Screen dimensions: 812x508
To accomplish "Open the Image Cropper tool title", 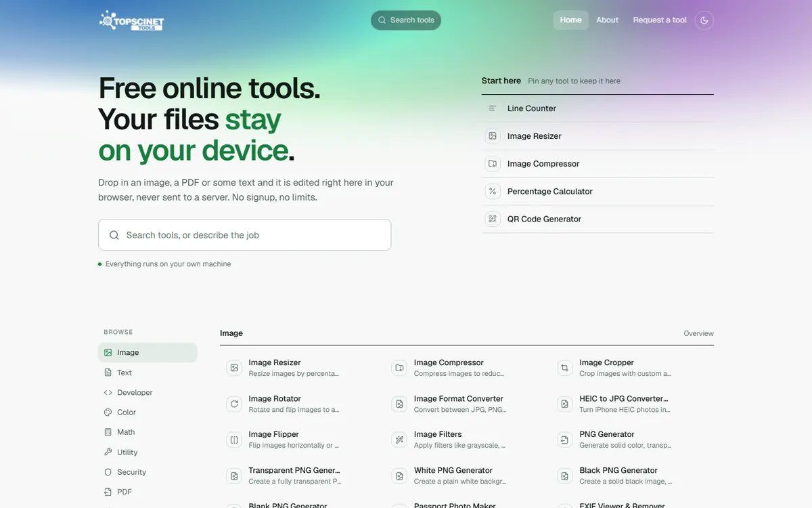I will coord(606,362).
